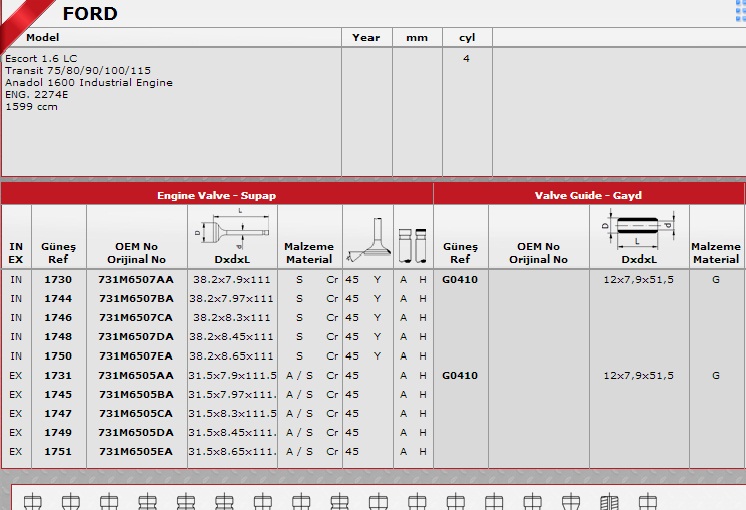Click dimension 31.5x7.9x111.5
Image resolution: width=746 pixels, height=510 pixels.
point(232,376)
